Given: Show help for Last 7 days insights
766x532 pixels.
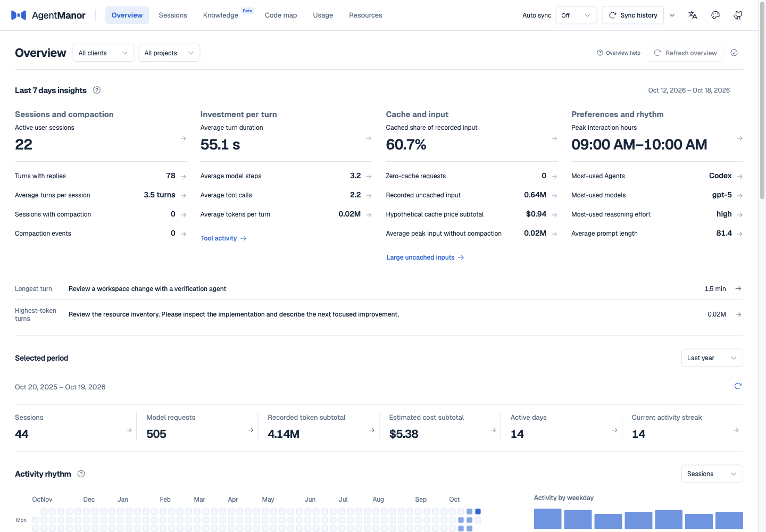Looking at the screenshot, I should 97,90.
